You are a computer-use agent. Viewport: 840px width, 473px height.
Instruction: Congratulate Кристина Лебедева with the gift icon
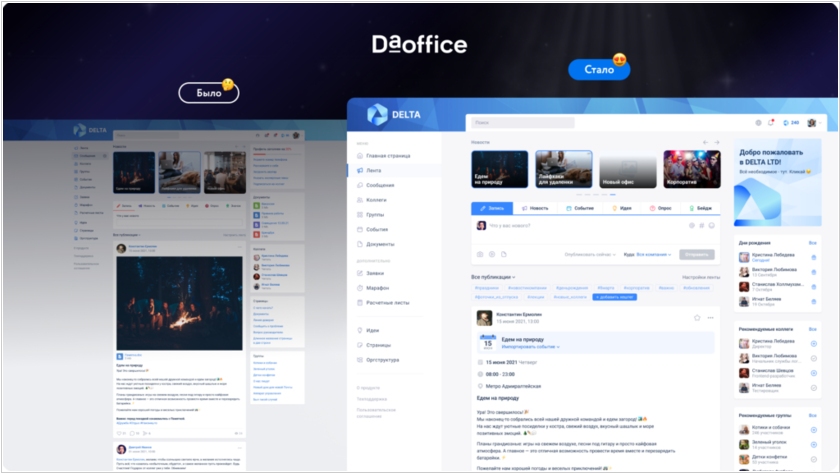pos(813,258)
